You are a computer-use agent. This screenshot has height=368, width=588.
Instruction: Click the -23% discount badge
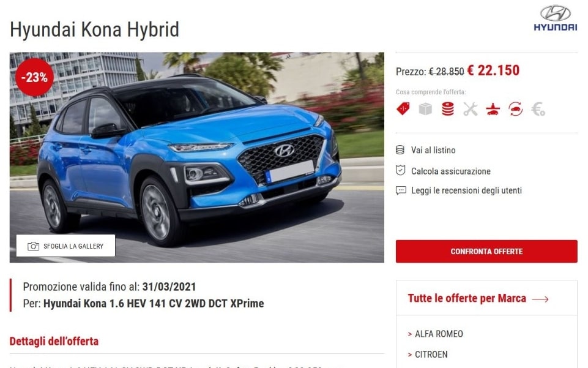34,77
